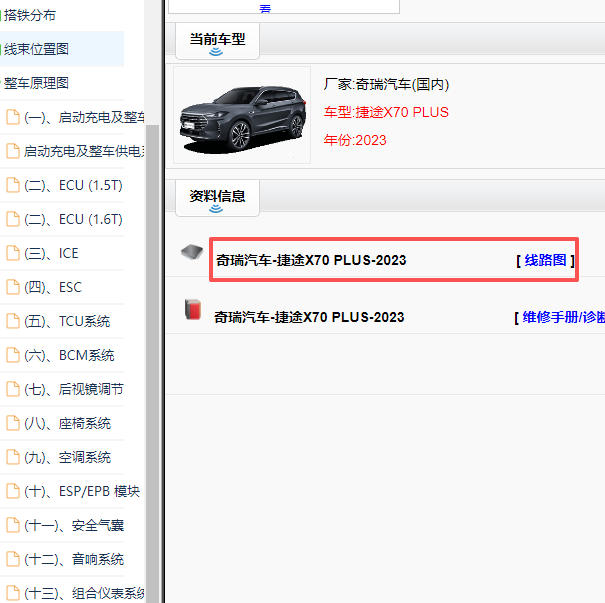Image resolution: width=605 pixels, height=603 pixels.
Task: Open the 维修手册/诊断 link
Action: coord(563,318)
